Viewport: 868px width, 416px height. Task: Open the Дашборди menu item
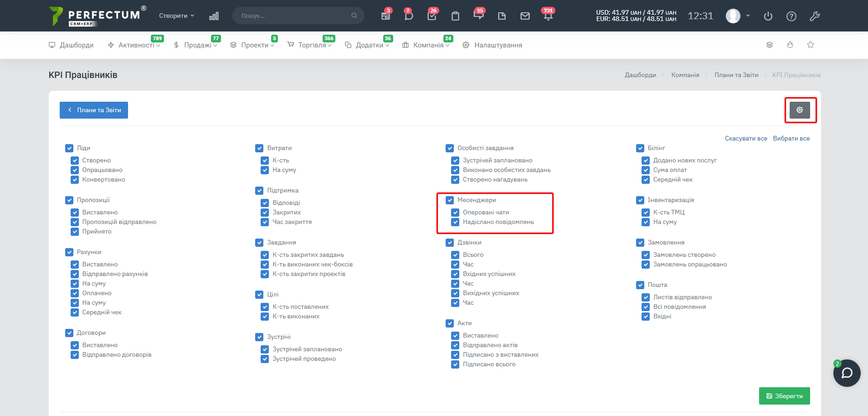(x=72, y=45)
